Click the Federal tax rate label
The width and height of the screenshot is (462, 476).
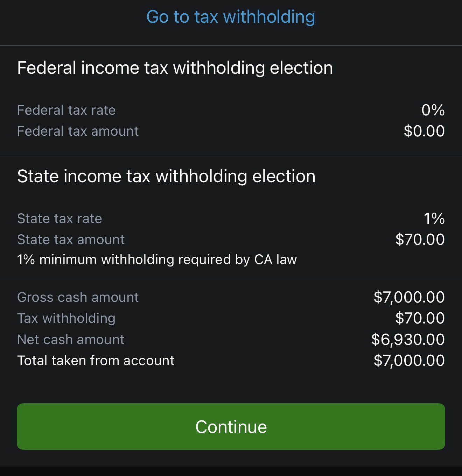[66, 110]
